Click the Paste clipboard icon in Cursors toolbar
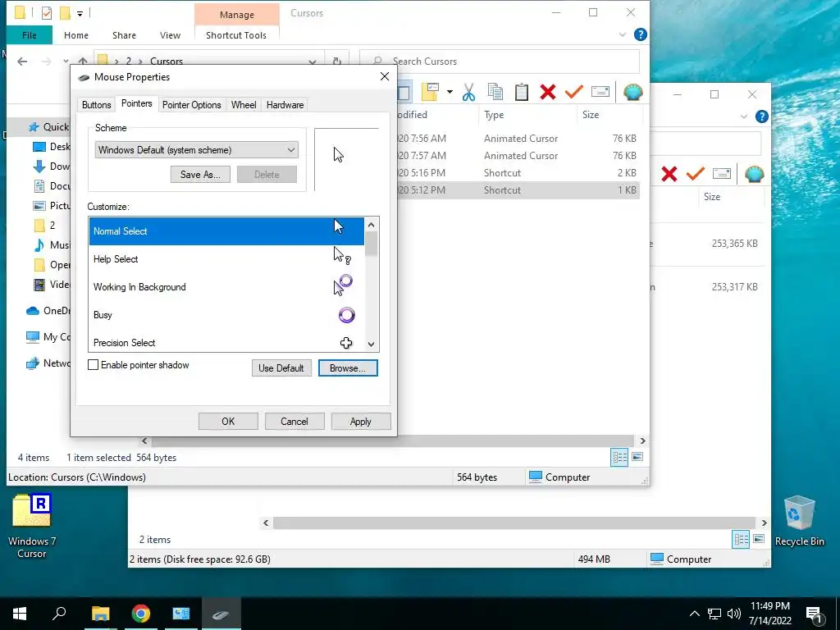The image size is (840, 630). tap(522, 92)
